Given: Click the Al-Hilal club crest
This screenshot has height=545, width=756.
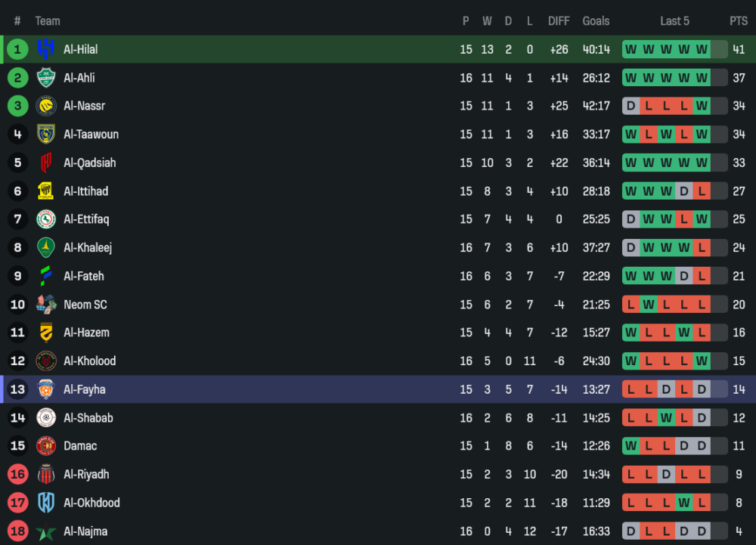Looking at the screenshot, I should [46, 49].
